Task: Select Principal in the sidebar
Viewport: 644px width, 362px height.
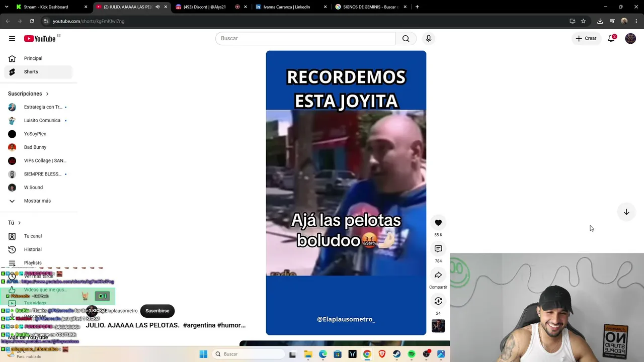Action: point(38,58)
